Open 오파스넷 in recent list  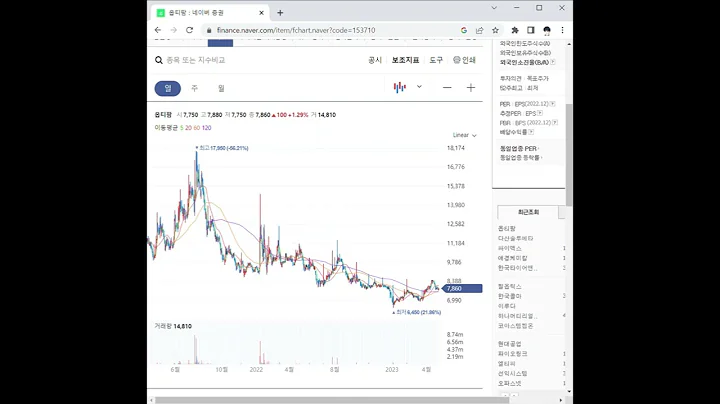pyautogui.click(x=510, y=383)
